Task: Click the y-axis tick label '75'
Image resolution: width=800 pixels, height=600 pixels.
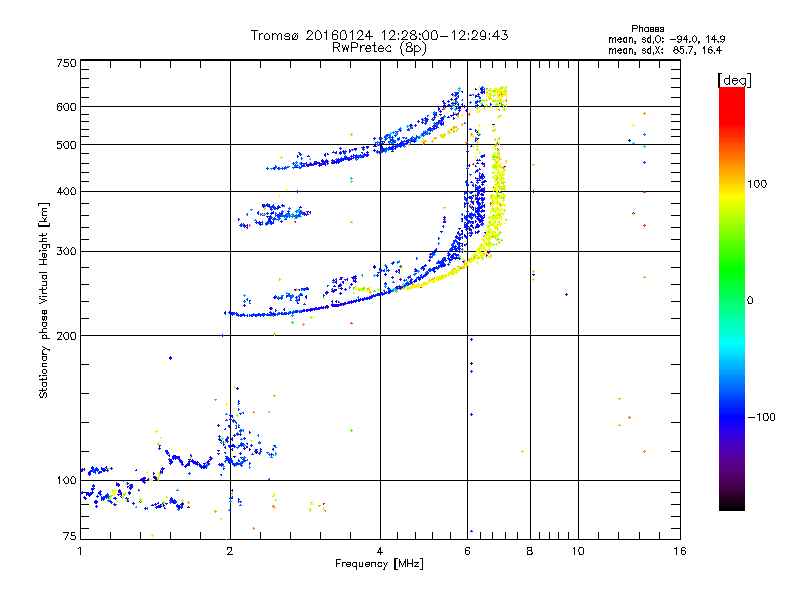Action: coord(70,536)
